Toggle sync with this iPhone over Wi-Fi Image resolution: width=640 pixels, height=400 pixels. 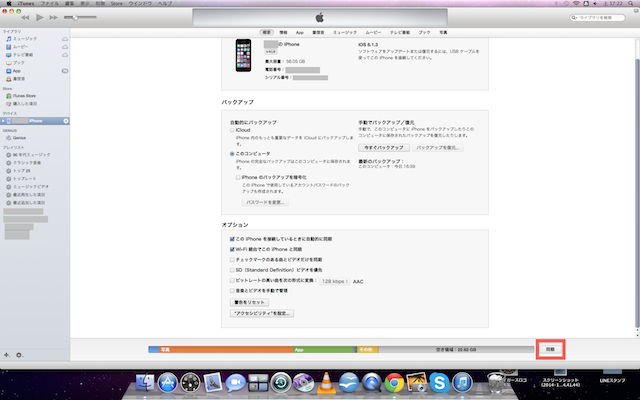[232, 249]
